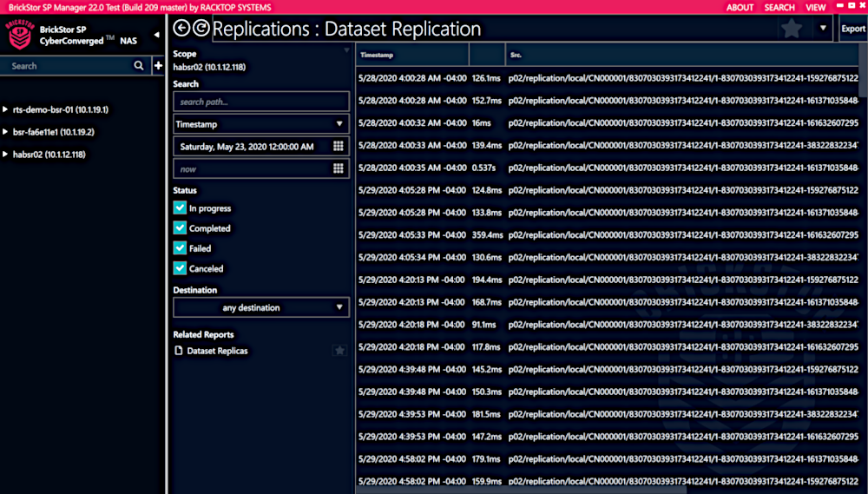Open the 'any destination' dropdown
Viewport: 868px width, 494px height.
pyautogui.click(x=261, y=307)
